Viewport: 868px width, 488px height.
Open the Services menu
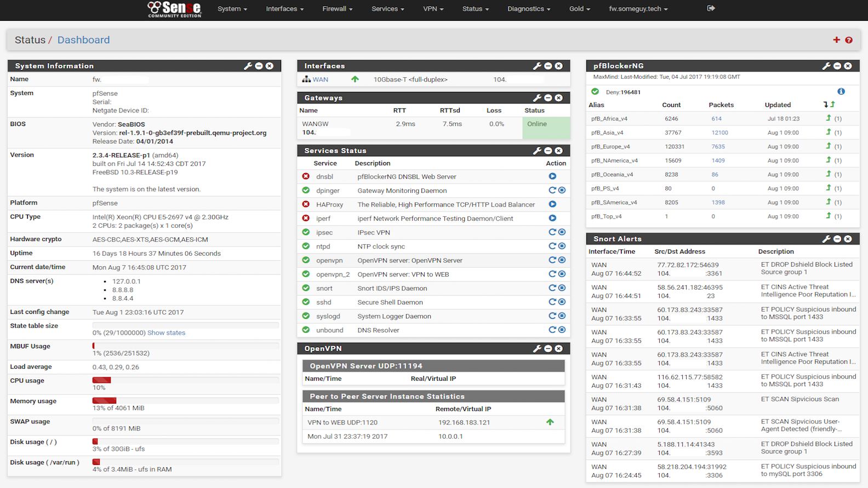(x=387, y=9)
